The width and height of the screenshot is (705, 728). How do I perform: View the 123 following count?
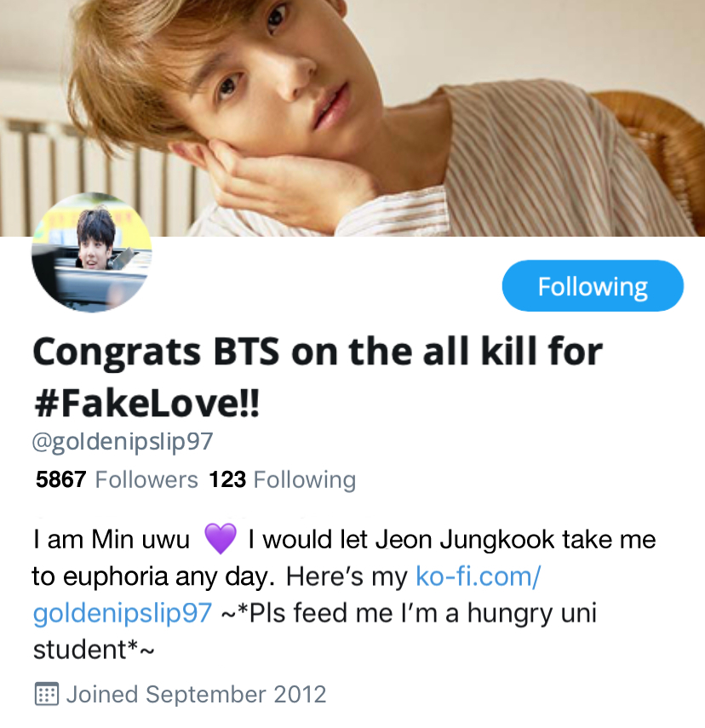coord(227,479)
